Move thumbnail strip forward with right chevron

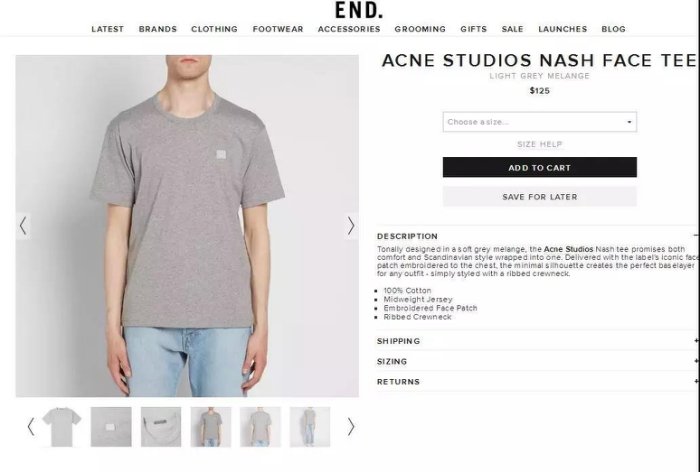pos(351,426)
